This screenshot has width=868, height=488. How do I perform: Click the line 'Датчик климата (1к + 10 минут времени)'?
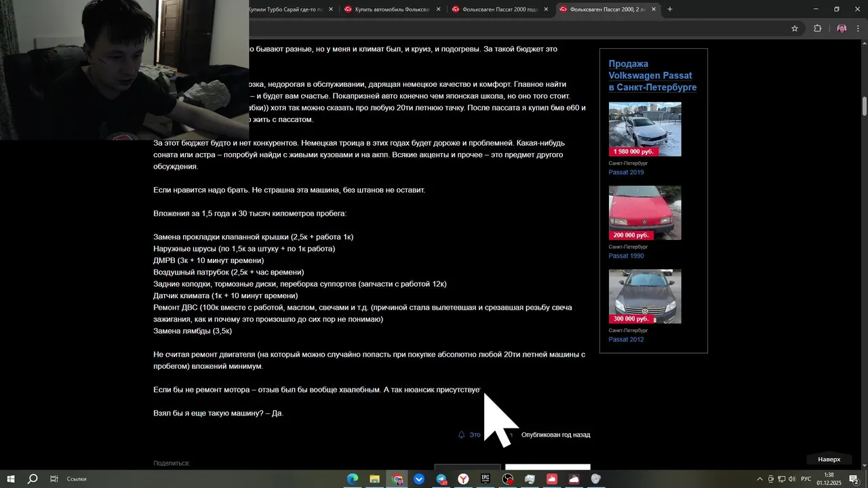coord(226,296)
